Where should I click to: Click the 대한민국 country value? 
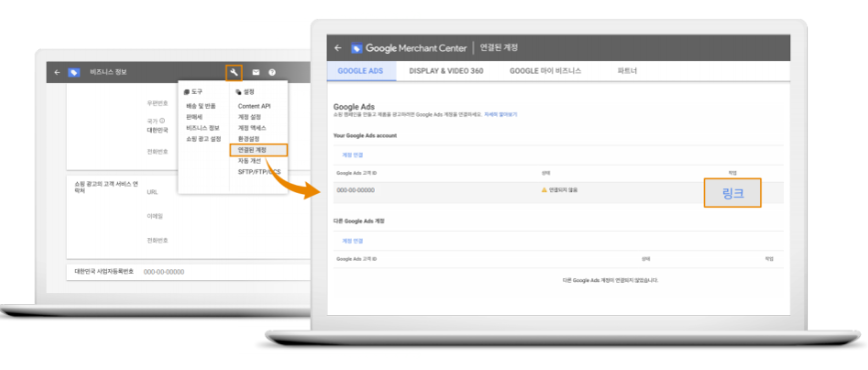point(157,130)
